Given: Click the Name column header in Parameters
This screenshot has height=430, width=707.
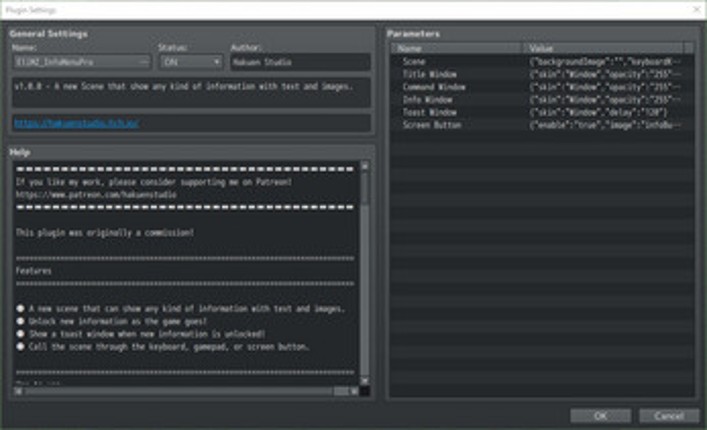Looking at the screenshot, I should [457, 48].
